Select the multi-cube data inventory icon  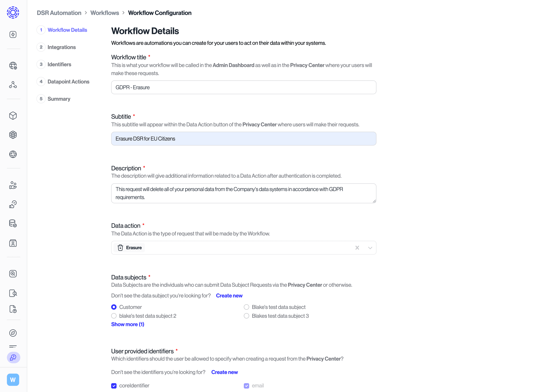[x=13, y=135]
